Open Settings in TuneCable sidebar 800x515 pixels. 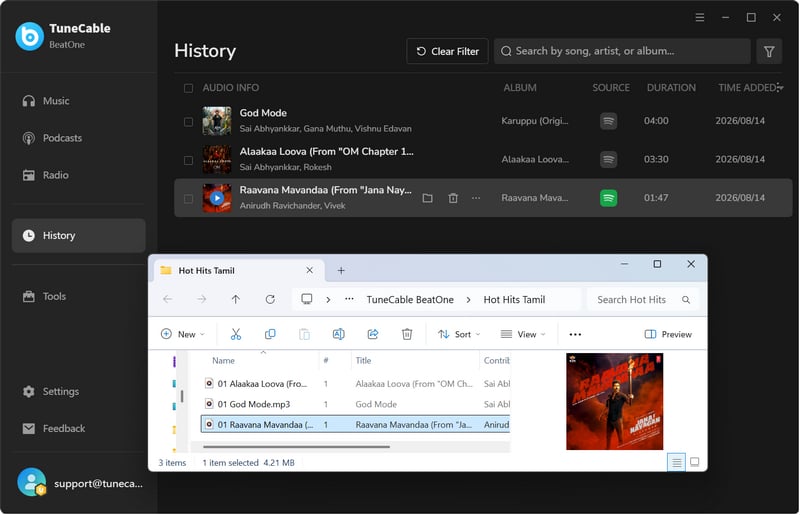click(x=78, y=391)
